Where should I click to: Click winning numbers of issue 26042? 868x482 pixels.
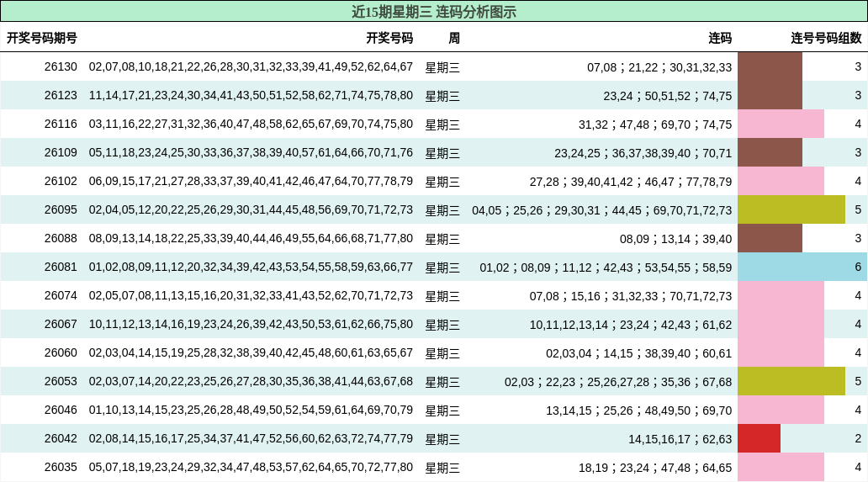coord(251,439)
